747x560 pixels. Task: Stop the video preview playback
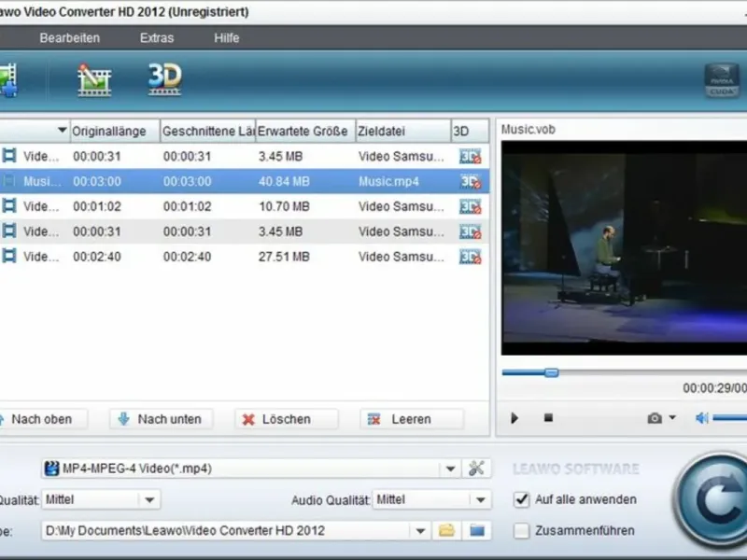pyautogui.click(x=548, y=417)
